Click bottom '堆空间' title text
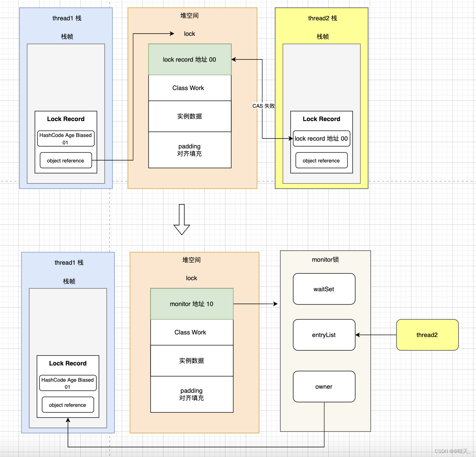 pyautogui.click(x=192, y=260)
